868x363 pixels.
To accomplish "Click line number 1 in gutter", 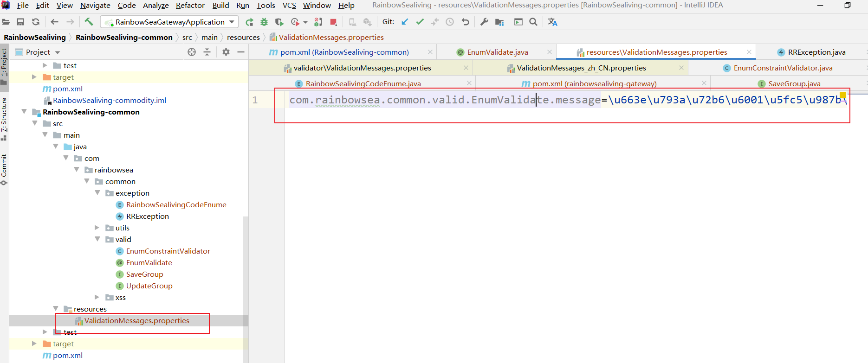I will pyautogui.click(x=255, y=100).
